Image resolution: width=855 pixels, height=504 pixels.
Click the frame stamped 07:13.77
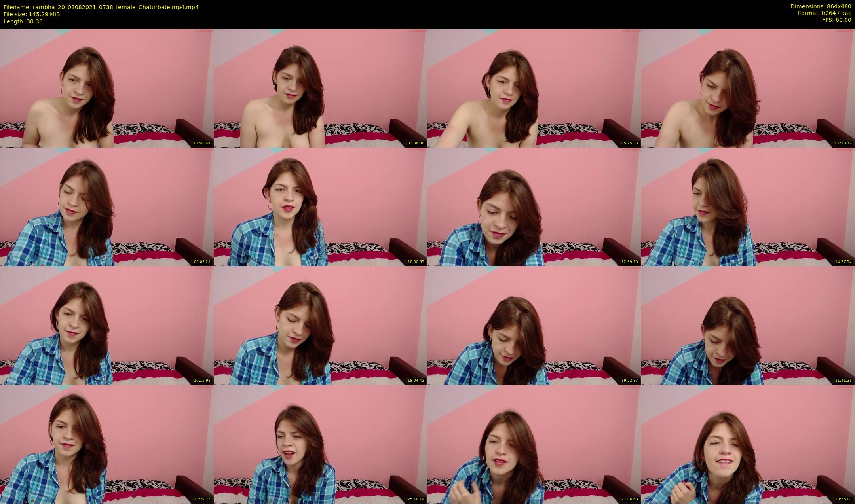(x=748, y=88)
